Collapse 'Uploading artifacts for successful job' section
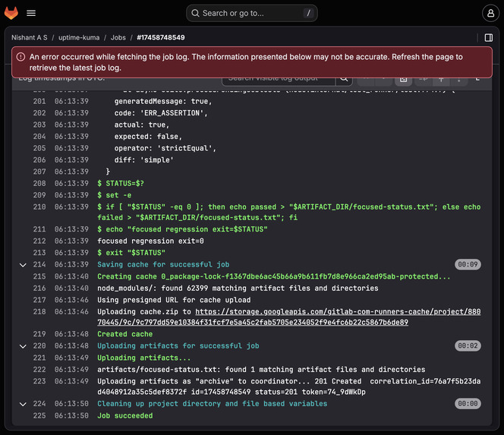Image resolution: width=504 pixels, height=435 pixels. pyautogui.click(x=23, y=346)
